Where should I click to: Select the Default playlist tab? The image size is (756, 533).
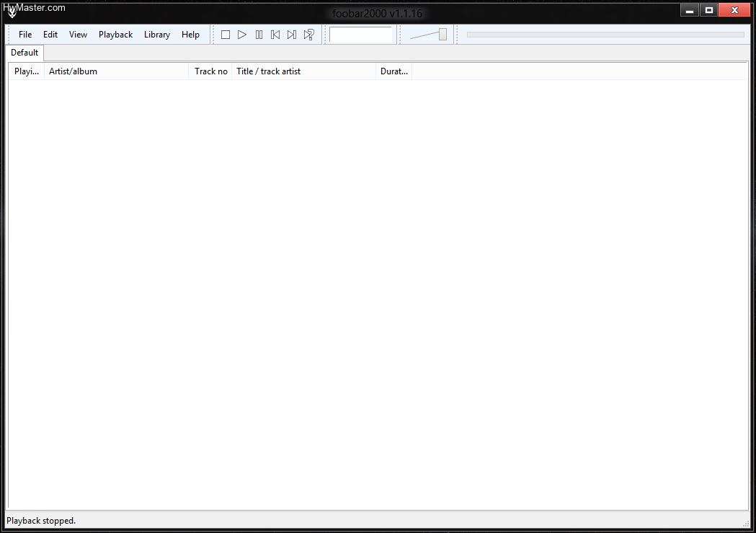coord(25,53)
